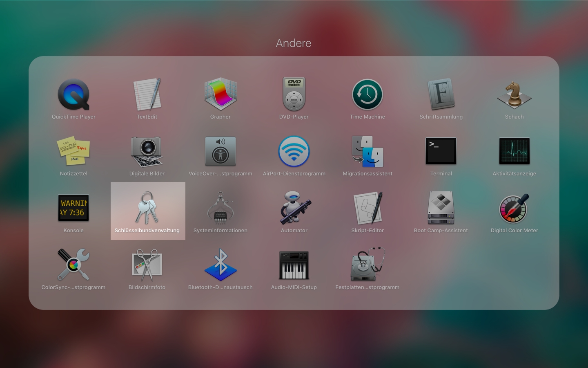Open highlighted Schlüsselbundverwaltung app
This screenshot has width=588, height=368.
pyautogui.click(x=147, y=208)
